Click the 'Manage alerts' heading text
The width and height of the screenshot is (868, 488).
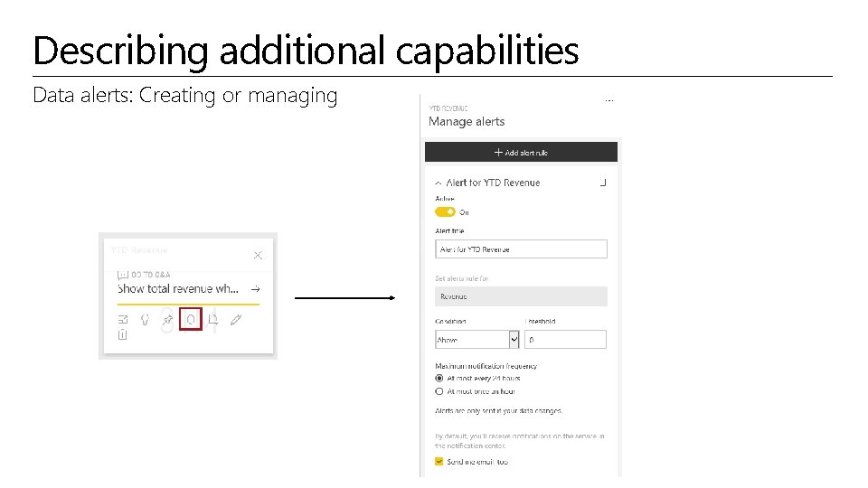click(x=467, y=122)
